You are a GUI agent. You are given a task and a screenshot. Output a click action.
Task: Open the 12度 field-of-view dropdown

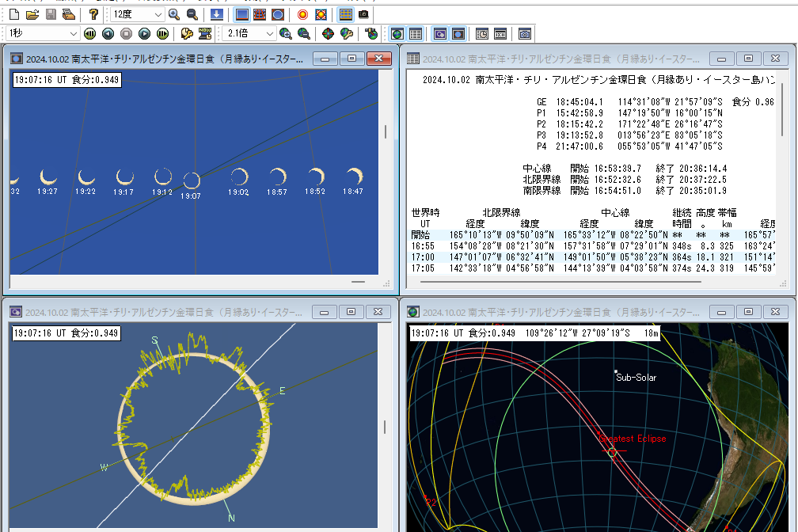[157, 15]
